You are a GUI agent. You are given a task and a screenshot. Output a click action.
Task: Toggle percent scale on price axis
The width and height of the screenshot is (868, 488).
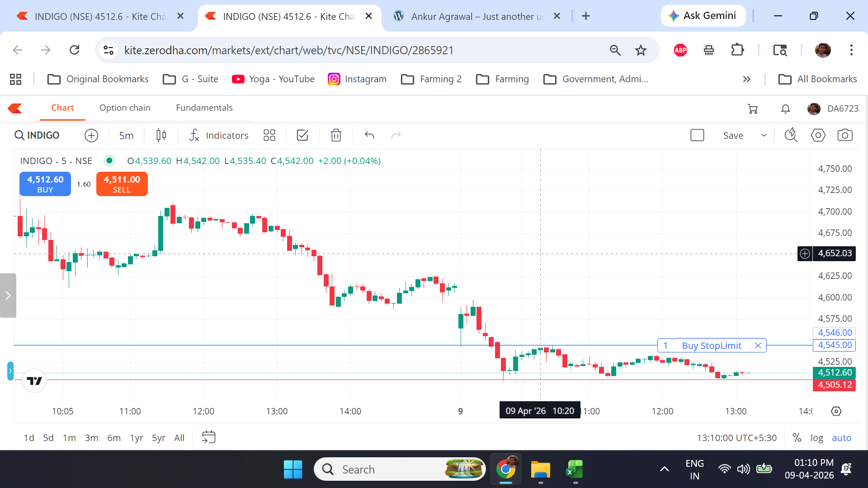click(797, 437)
